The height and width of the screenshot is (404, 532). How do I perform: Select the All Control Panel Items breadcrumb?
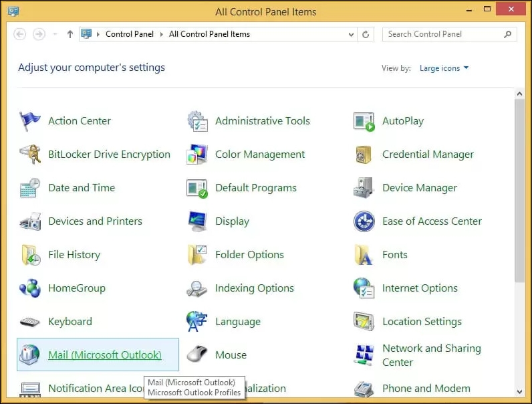coord(209,34)
